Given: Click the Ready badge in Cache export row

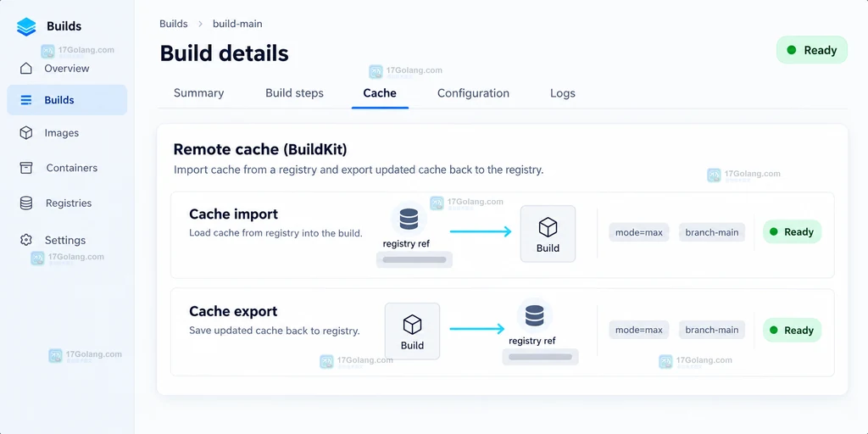Looking at the screenshot, I should (792, 330).
